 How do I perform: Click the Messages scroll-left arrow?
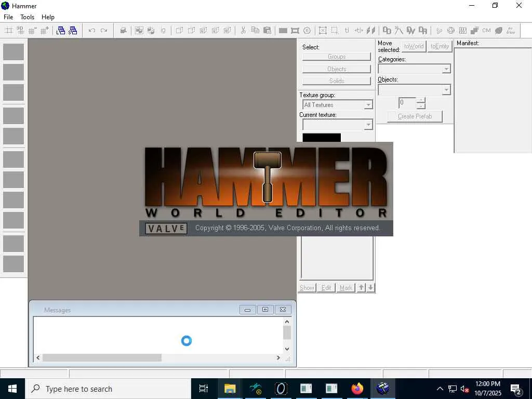38,357
